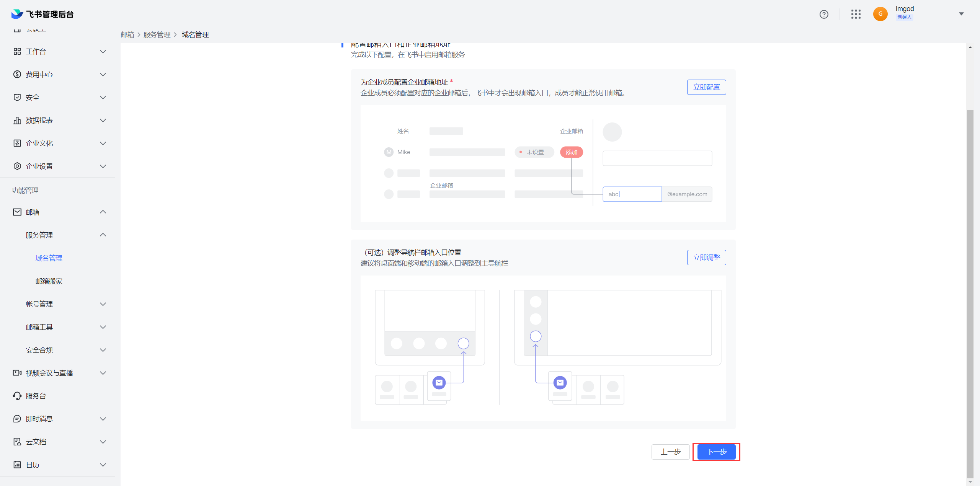This screenshot has width=980, height=486.
Task: Expand the 帐号管理 section chevron
Action: (x=103, y=304)
